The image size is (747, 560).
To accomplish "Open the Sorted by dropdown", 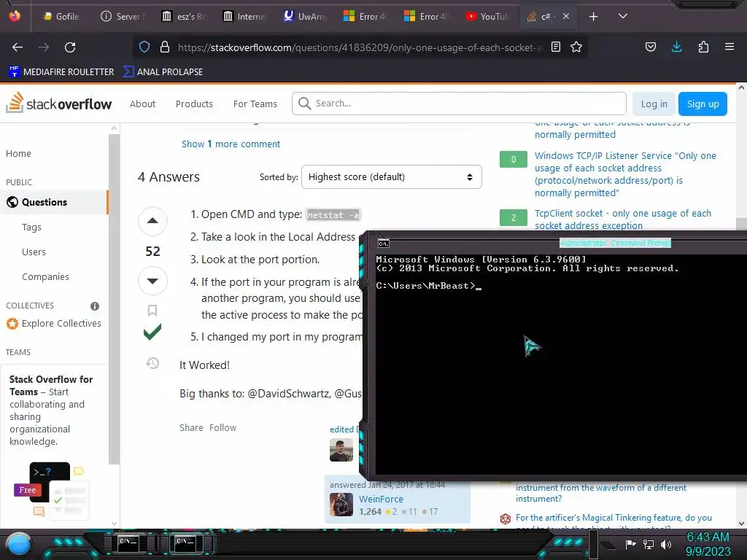I will (391, 176).
